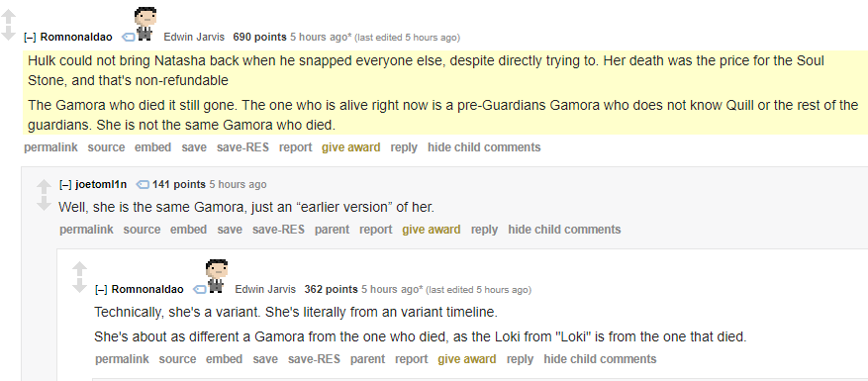The width and height of the screenshot is (868, 381).
Task: Reply to joetoml1n's comment
Action: click(x=484, y=230)
